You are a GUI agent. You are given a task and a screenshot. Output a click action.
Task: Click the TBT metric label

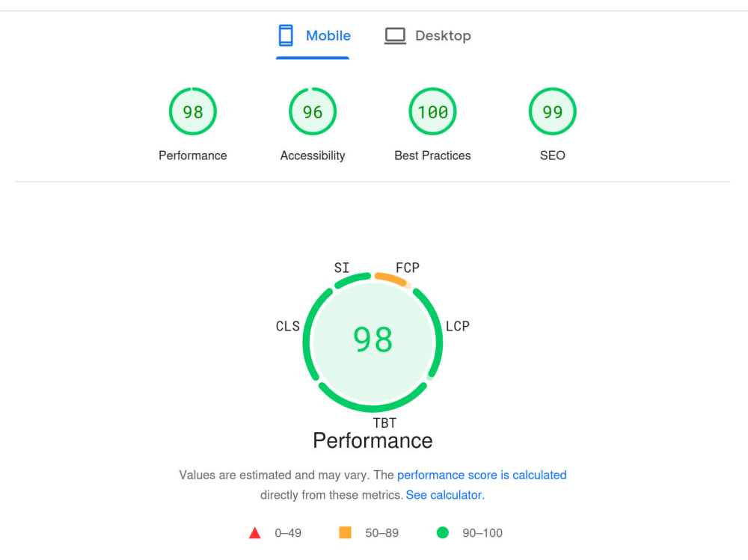[384, 423]
